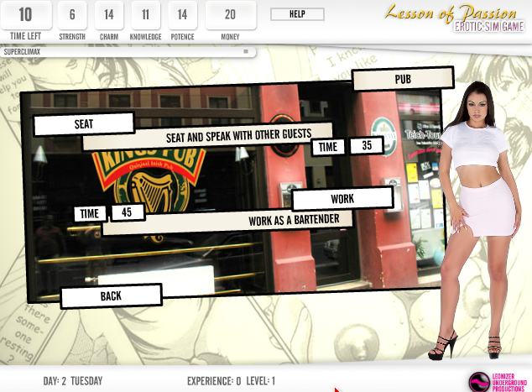Click the HELP button

pos(297,14)
